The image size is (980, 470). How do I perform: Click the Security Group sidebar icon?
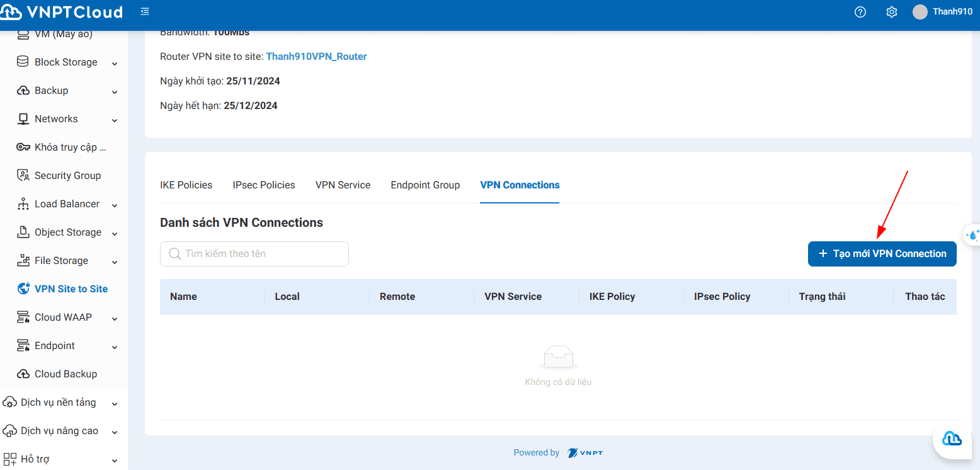tap(23, 175)
